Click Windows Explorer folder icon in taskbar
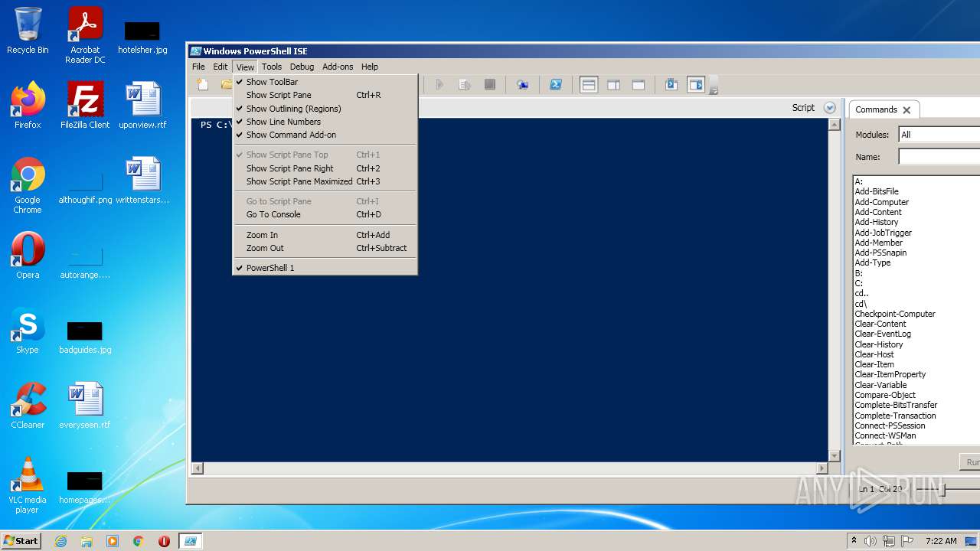Image resolution: width=980 pixels, height=551 pixels. (87, 541)
